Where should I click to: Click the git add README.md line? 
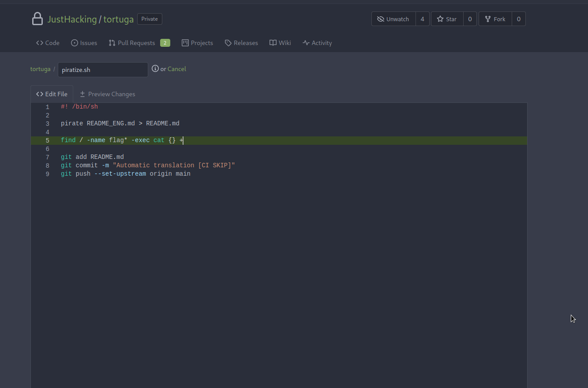click(x=92, y=157)
